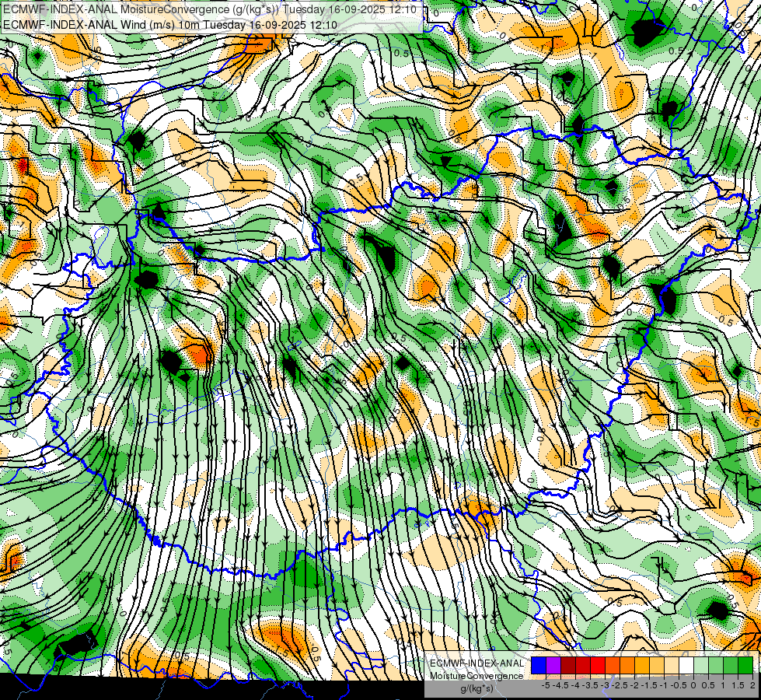Click the 'Wind (m/s) 10m' title line
This screenshot has height=700, width=761.
click(170, 25)
